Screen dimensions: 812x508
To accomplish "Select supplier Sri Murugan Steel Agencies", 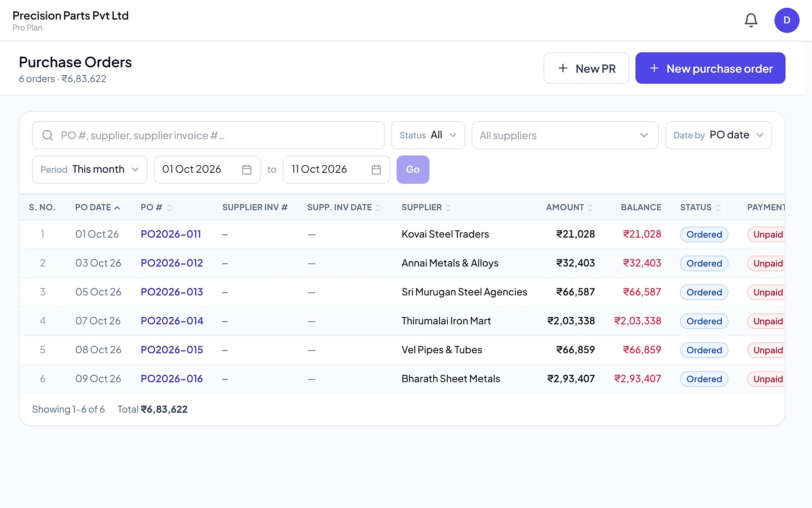I will [464, 292].
